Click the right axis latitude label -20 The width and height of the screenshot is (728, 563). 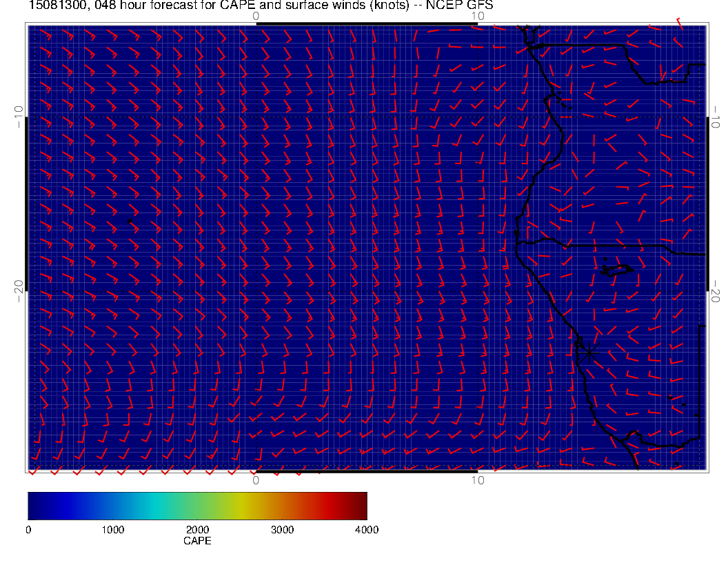pyautogui.click(x=716, y=290)
